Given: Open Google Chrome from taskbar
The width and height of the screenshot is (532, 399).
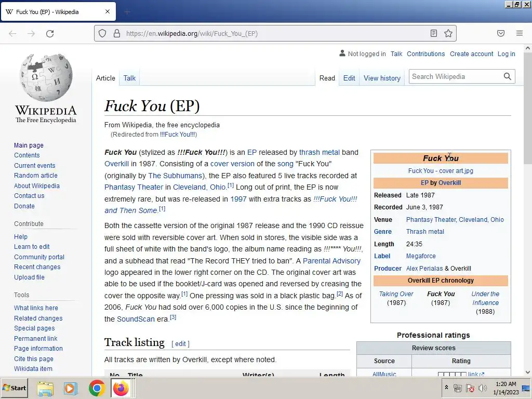Looking at the screenshot, I should pyautogui.click(x=97, y=388).
